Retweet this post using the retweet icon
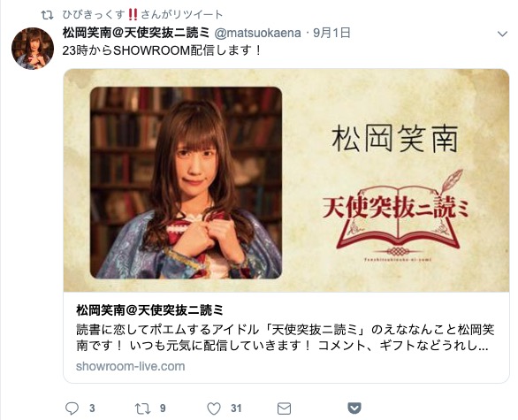 [142, 409]
